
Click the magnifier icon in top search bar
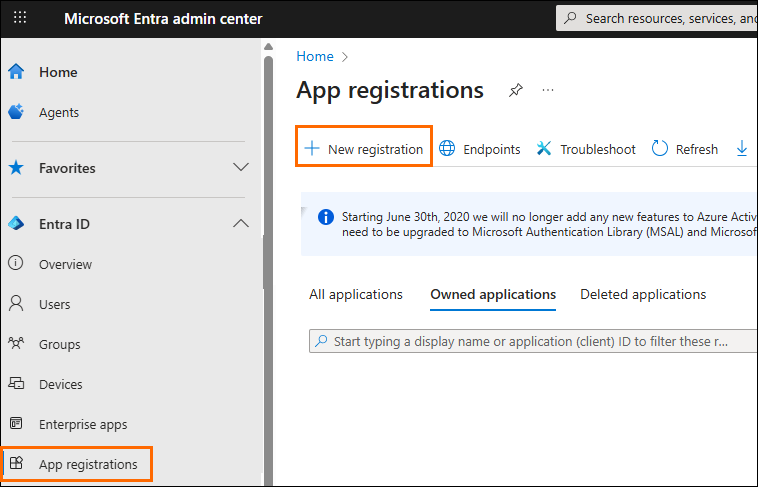[x=570, y=18]
